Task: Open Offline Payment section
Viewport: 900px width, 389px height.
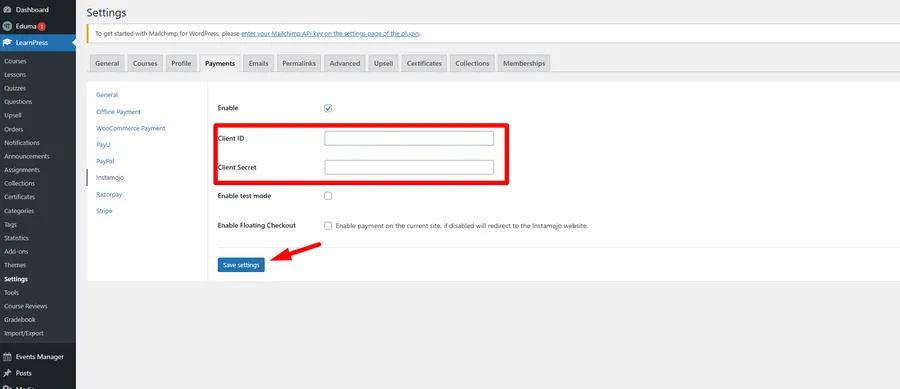Action: click(118, 111)
